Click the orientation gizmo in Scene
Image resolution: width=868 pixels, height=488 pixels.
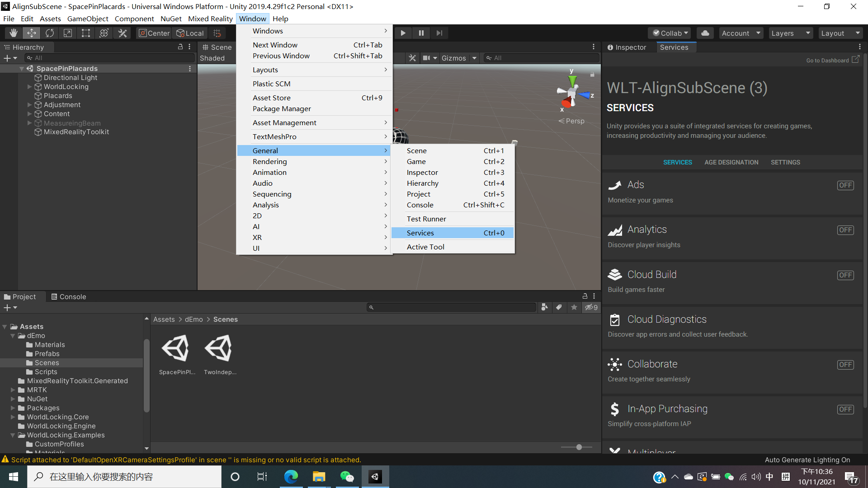573,92
